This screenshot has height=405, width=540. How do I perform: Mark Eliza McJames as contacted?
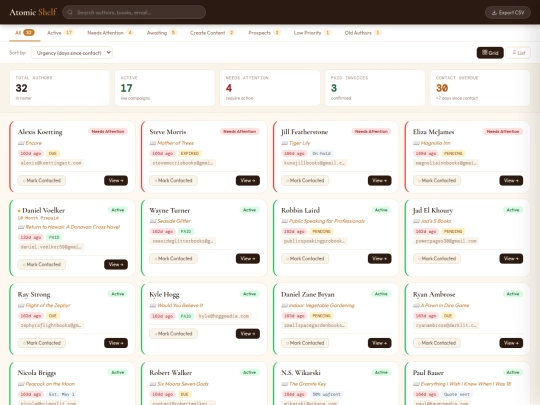click(437, 180)
